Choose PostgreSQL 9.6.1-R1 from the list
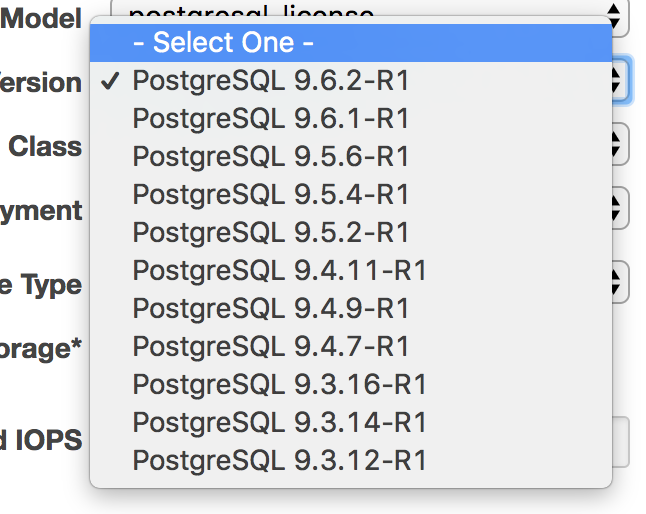 pyautogui.click(x=351, y=119)
